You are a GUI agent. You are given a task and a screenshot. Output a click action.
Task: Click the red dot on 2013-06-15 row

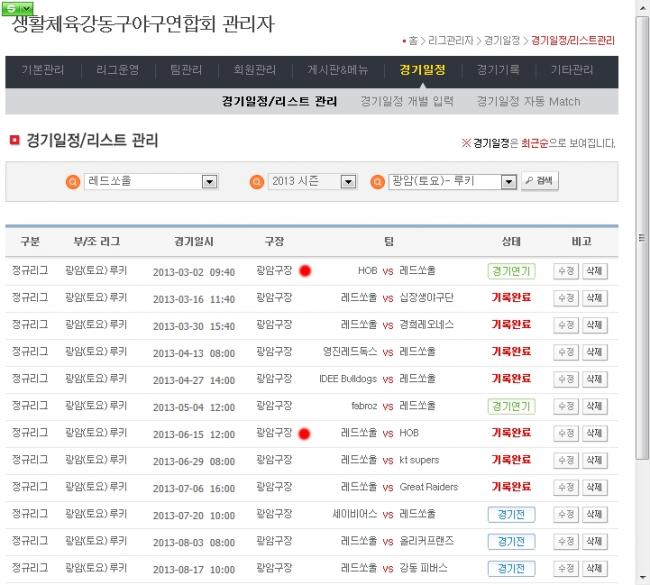pyautogui.click(x=304, y=434)
